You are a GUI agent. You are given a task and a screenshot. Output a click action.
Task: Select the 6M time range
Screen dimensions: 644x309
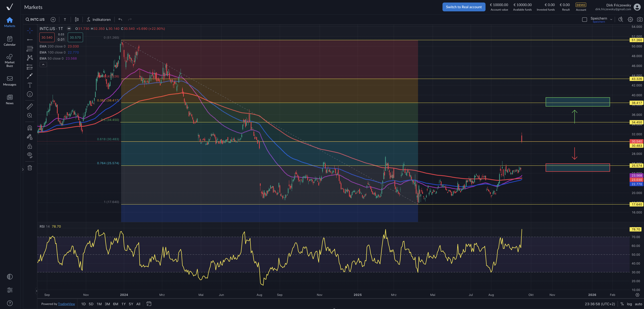pyautogui.click(x=115, y=304)
